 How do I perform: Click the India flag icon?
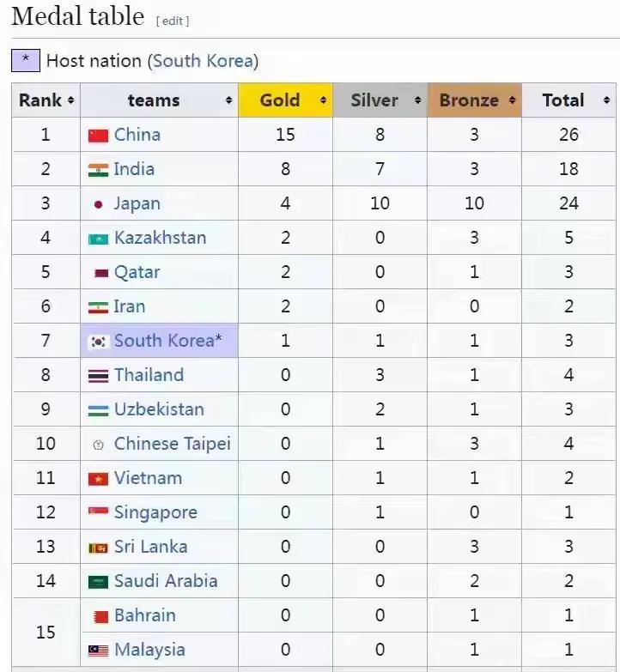[x=98, y=170]
